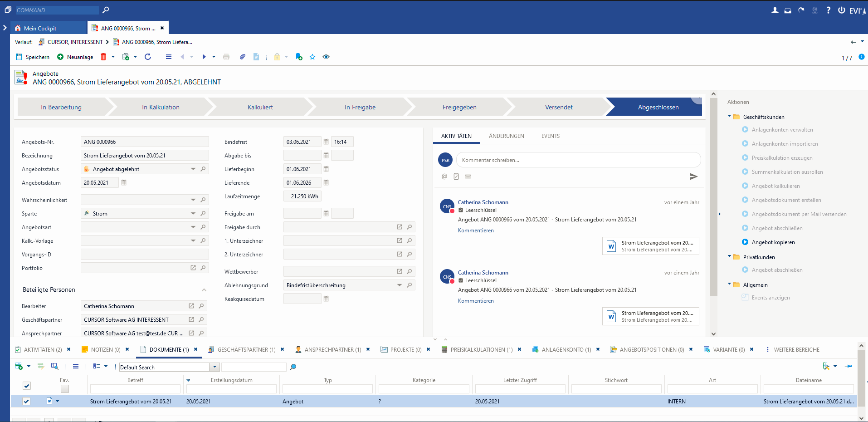Collapse the Geschäftskunden actions folder
This screenshot has height=422, width=868.
pyautogui.click(x=730, y=117)
